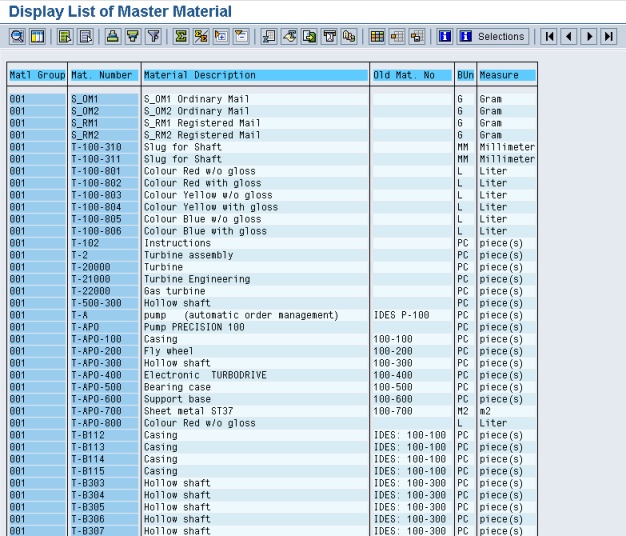Screen dimensions: 626x536
Task: Open the column layout chooser icon
Action: tap(37, 37)
